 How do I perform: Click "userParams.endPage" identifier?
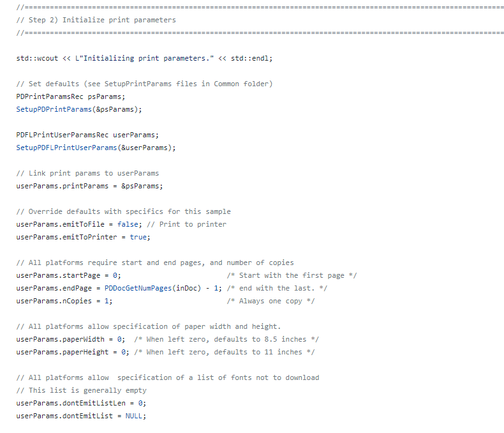[54, 288]
